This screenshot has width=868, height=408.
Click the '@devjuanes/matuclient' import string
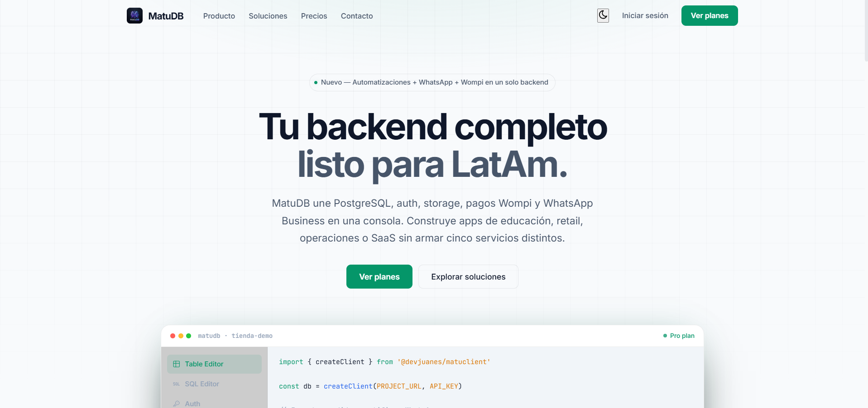444,362
